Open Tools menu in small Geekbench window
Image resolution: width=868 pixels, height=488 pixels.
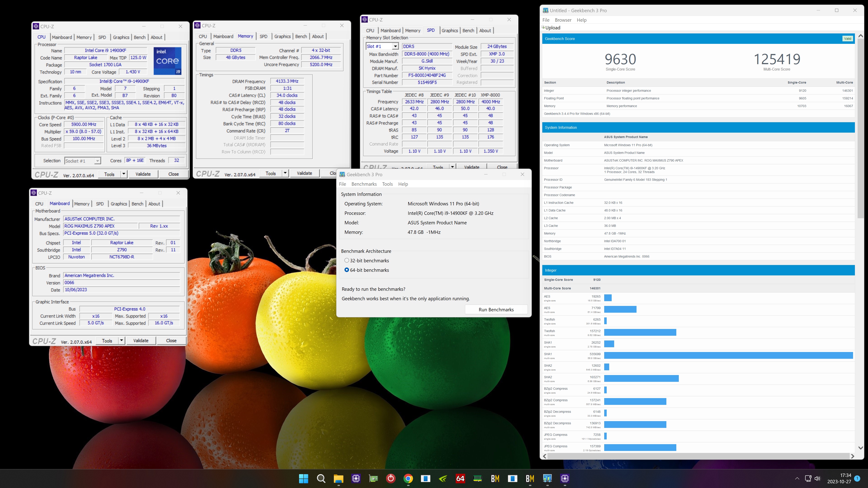(387, 184)
